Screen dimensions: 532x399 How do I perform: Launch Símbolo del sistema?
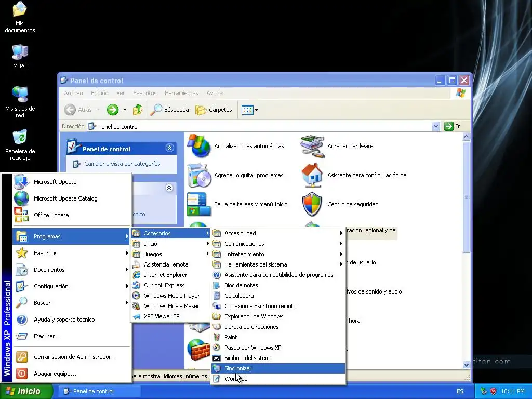tap(278, 358)
